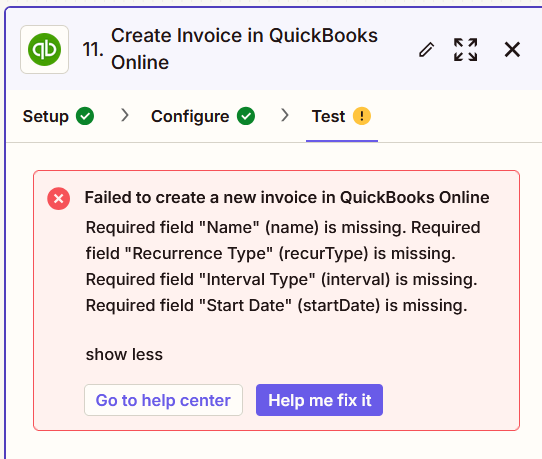
Task: Click the required fields missing error text
Action: [283, 266]
